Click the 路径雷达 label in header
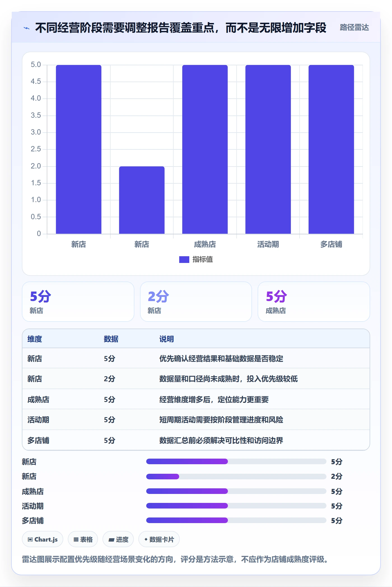The height and width of the screenshot is (587, 392). [x=354, y=27]
